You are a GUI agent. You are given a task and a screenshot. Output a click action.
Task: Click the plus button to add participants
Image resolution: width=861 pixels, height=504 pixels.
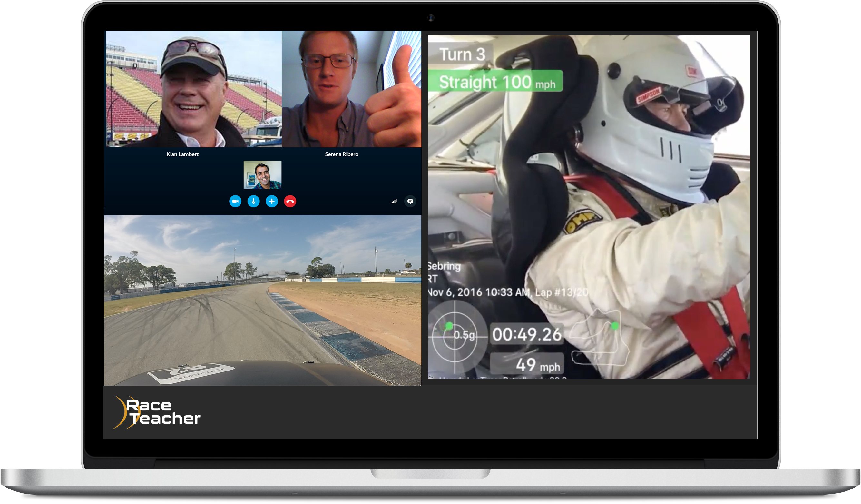click(x=272, y=201)
